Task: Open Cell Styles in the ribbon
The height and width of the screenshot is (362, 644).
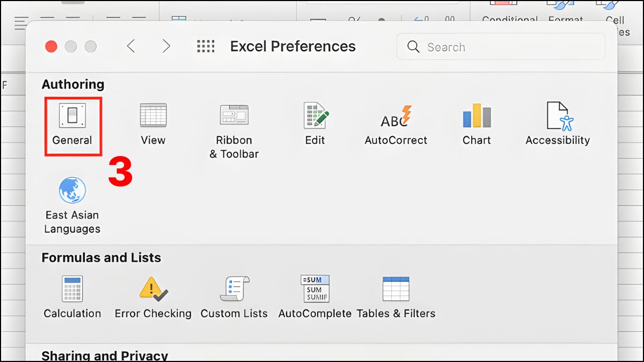Action: coord(616,13)
